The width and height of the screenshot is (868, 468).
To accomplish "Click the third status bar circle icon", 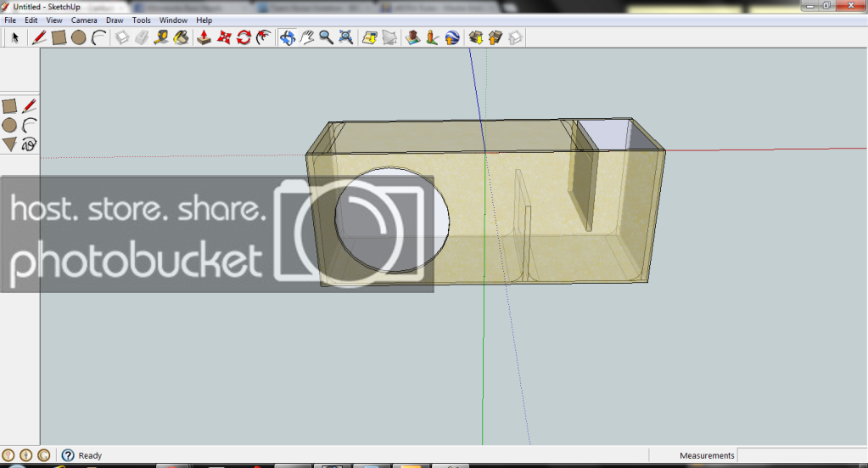I will click(x=44, y=455).
